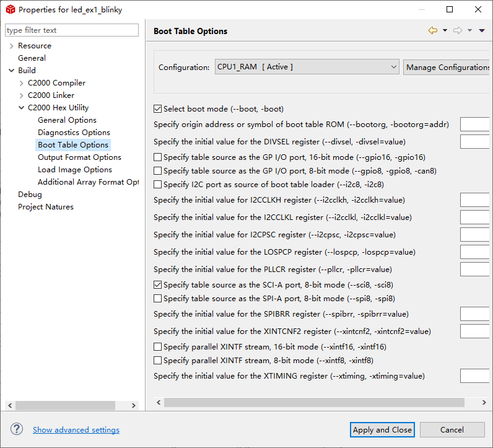Click the I2CCLKH register value field
Image resolution: width=493 pixels, height=448 pixels.
pyautogui.click(x=475, y=200)
